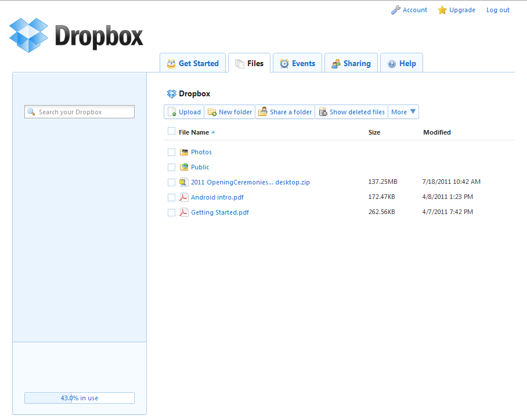Image resolution: width=527 pixels, height=420 pixels.
Task: Click the Upgrade star icon
Action: click(x=442, y=10)
